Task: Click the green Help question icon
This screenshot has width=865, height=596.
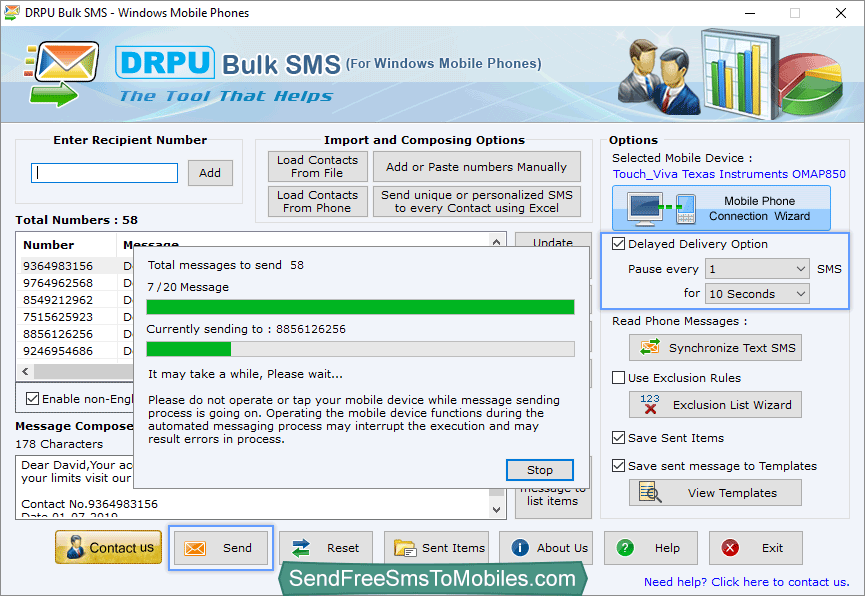Action: coord(625,548)
